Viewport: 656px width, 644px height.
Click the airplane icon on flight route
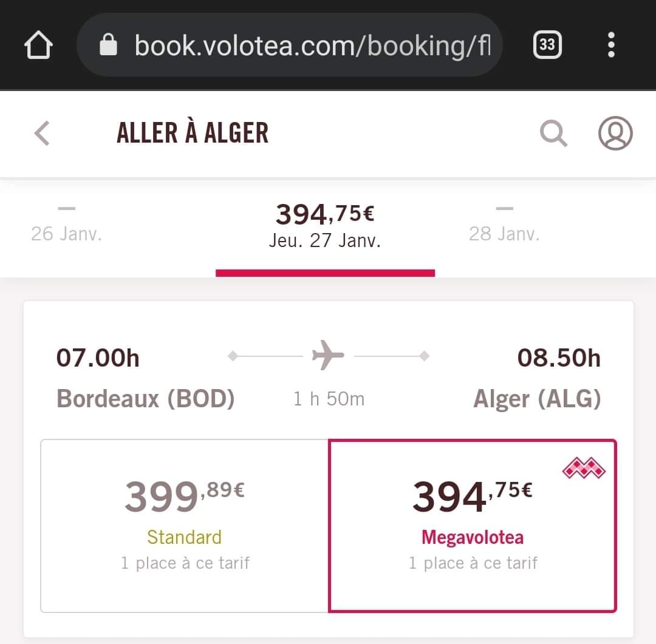click(x=328, y=356)
